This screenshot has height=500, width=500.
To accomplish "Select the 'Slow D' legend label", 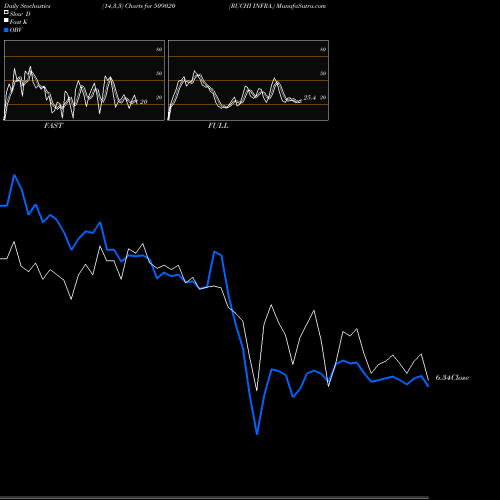I will pyautogui.click(x=20, y=14).
